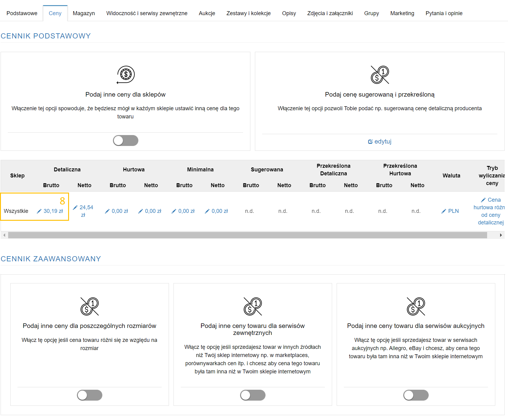This screenshot has height=420, width=508.
Task: Click pencil icon for wholesale net 0,00 zł
Action: (140, 211)
